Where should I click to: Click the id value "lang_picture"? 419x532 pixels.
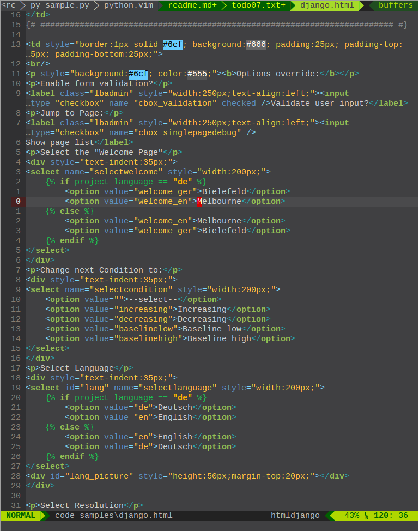99,477
